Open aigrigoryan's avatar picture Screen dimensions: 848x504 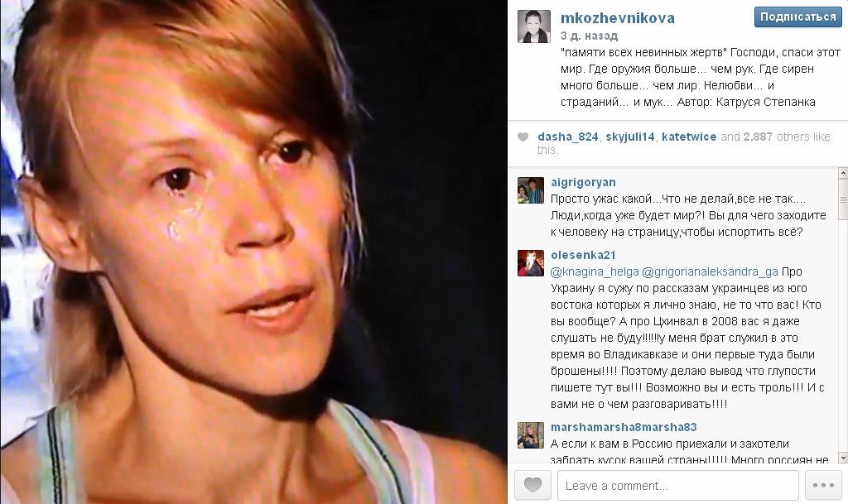[531, 190]
